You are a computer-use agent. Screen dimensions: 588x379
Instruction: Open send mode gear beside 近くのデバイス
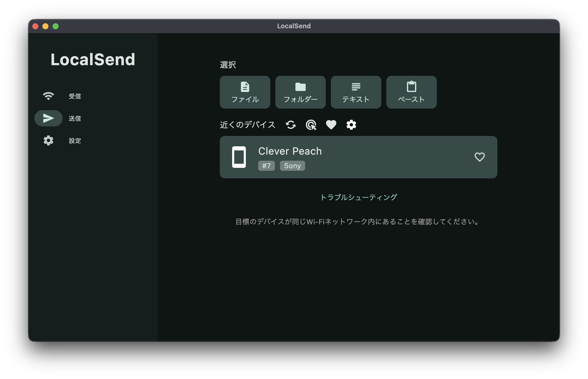pyautogui.click(x=351, y=125)
